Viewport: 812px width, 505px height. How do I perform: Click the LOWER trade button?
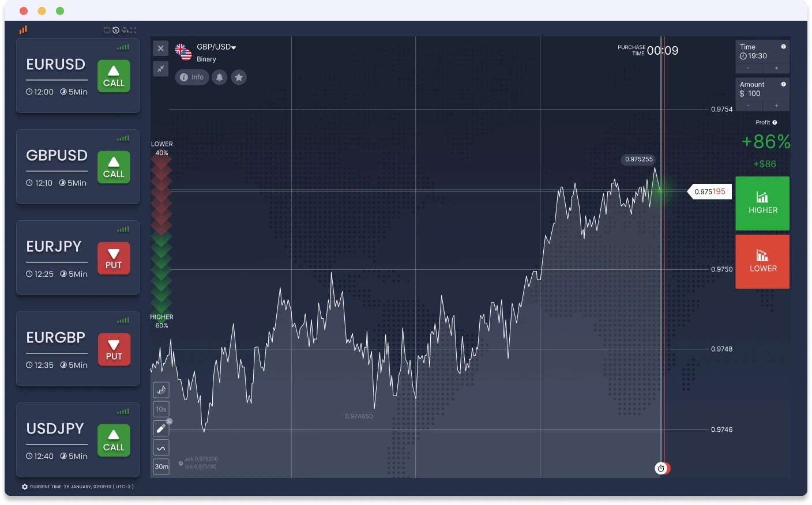[x=762, y=262]
